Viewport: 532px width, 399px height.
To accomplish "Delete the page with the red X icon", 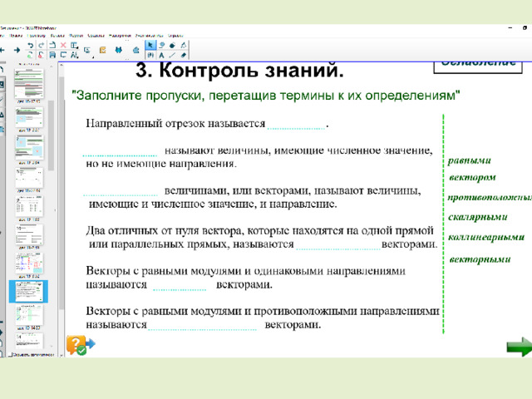I will pyautogui.click(x=63, y=45).
